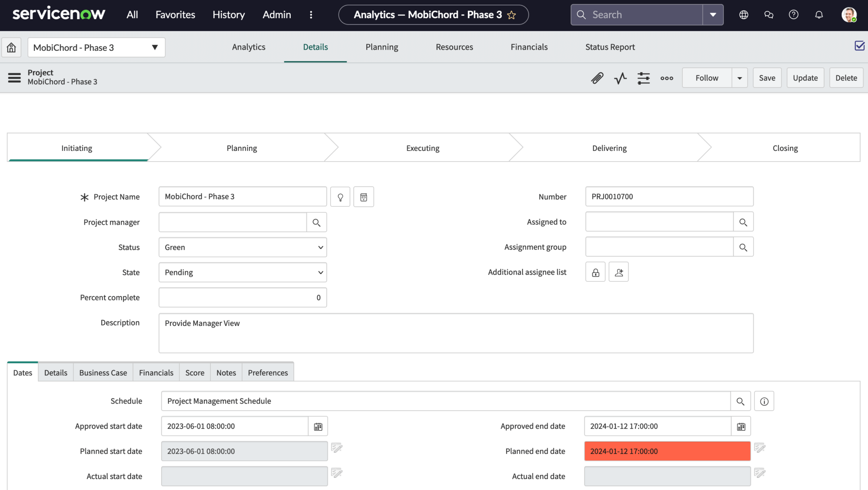Click the Follow button
This screenshot has height=490, width=868.
[x=707, y=78]
